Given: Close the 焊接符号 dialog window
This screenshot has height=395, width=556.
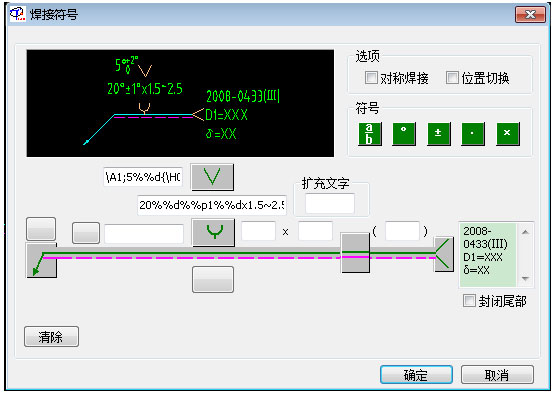Looking at the screenshot, I should tap(530, 15).
